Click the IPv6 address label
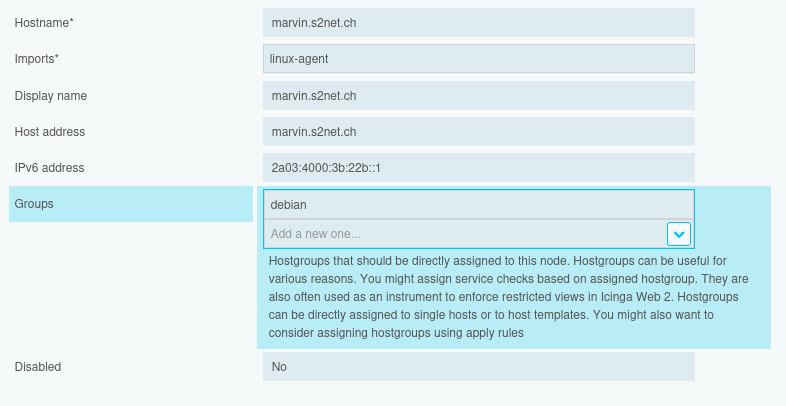Screen dimensions: 786x406 coord(49,168)
